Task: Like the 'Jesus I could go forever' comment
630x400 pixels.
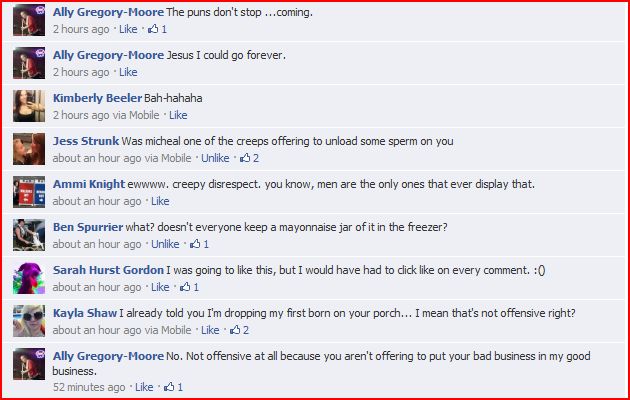Action: coord(128,72)
